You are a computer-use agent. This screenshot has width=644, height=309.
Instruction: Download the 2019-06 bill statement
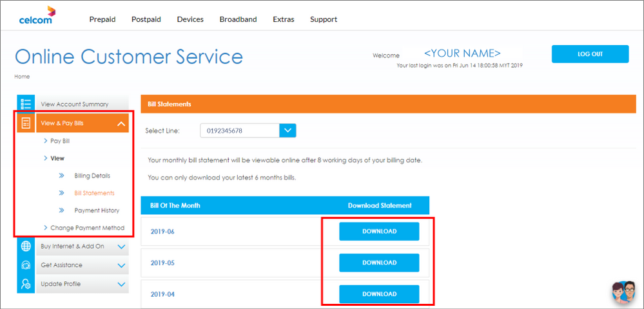(x=379, y=232)
